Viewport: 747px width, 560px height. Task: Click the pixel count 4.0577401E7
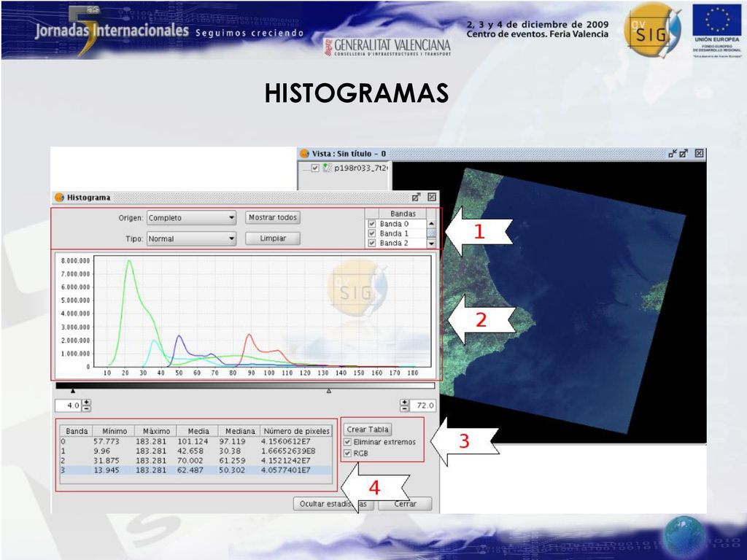click(286, 470)
